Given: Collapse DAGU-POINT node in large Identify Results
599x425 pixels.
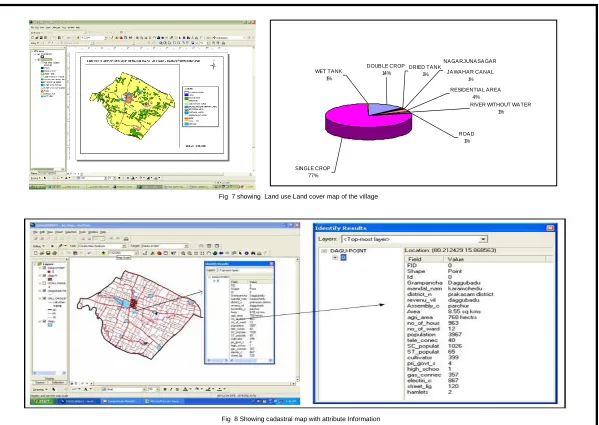Looking at the screenshot, I should 324,251.
